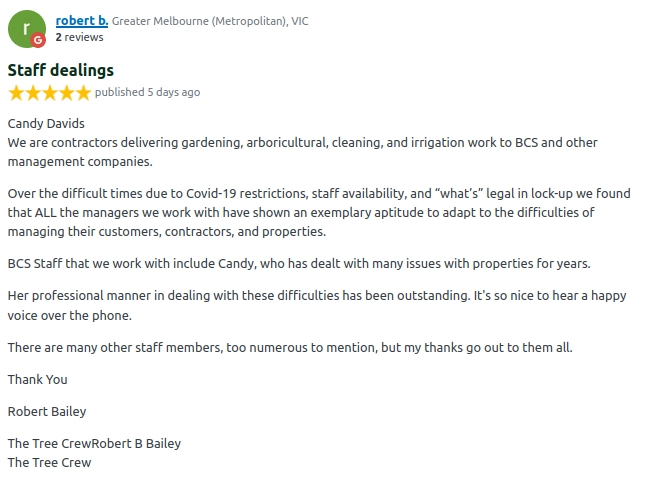Click the Google badge on the avatar
This screenshot has height=482, width=654.
tap(39, 40)
